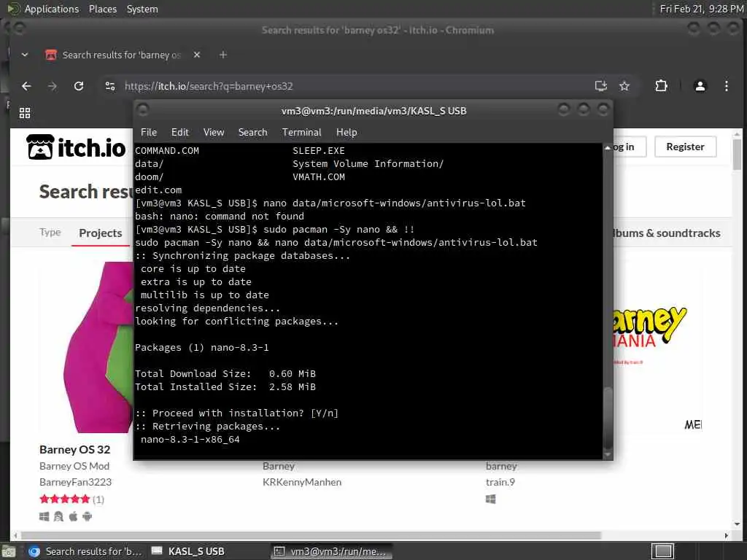Viewport: 747px width, 560px height.
Task: Open site information icon in address bar
Action: pyautogui.click(x=110, y=86)
